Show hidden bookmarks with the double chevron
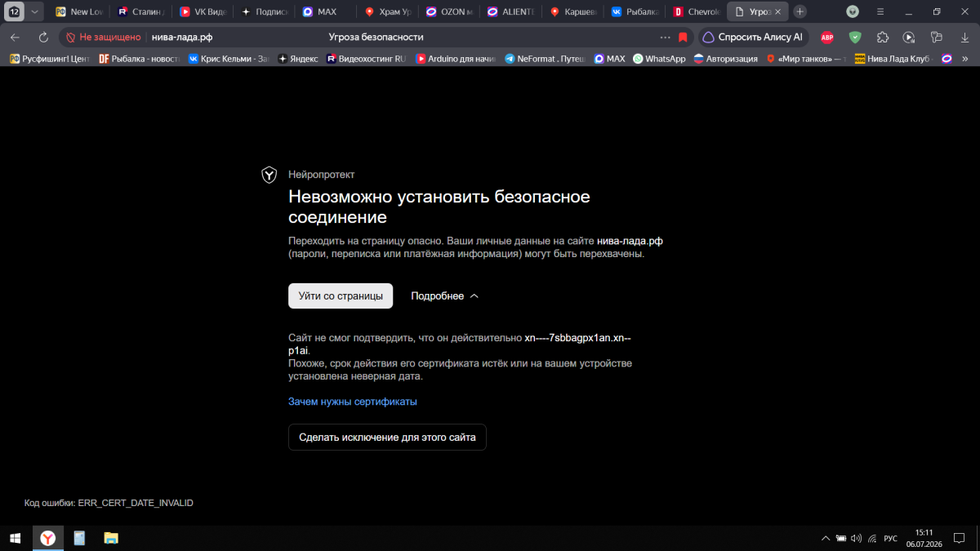 pos(965,58)
